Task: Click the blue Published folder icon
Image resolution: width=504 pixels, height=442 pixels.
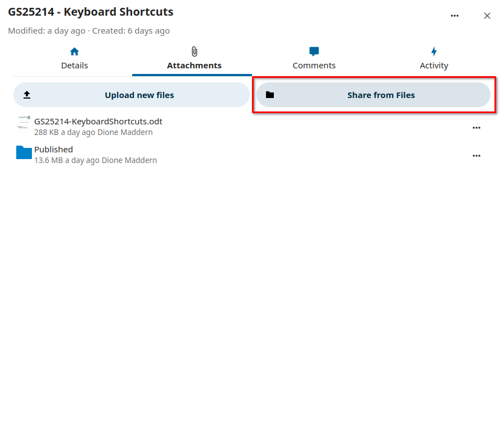Action: tap(24, 152)
